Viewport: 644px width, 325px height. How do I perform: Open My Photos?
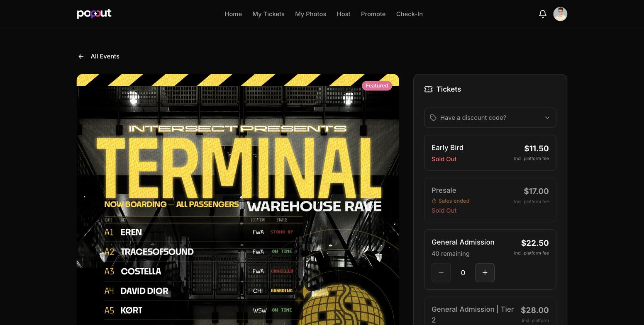310,14
